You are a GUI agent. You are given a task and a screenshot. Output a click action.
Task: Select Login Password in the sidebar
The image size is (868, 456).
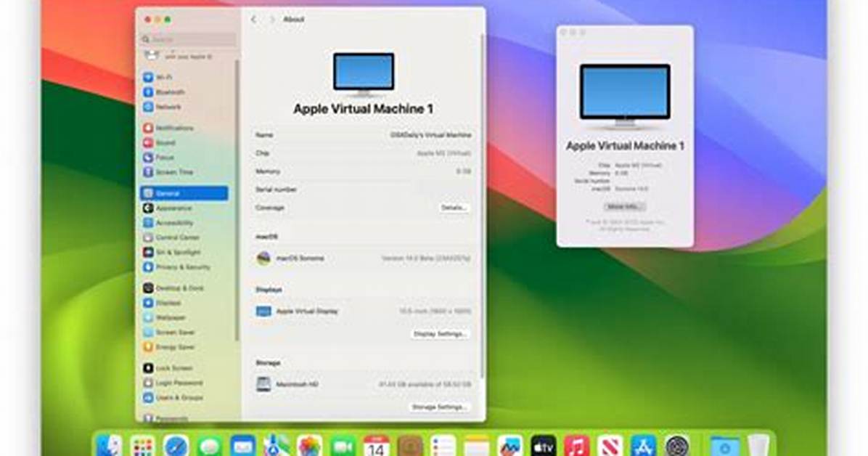tap(173, 383)
